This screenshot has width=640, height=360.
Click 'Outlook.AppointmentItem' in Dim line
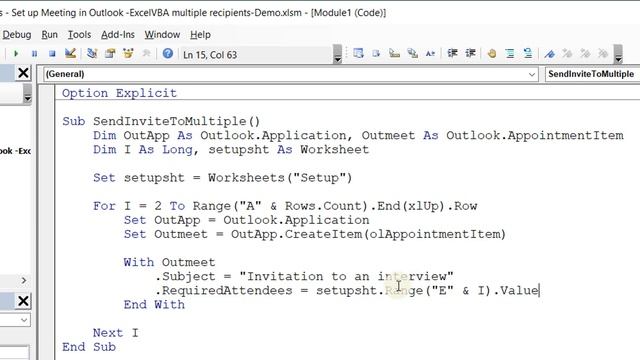[x=535, y=135]
